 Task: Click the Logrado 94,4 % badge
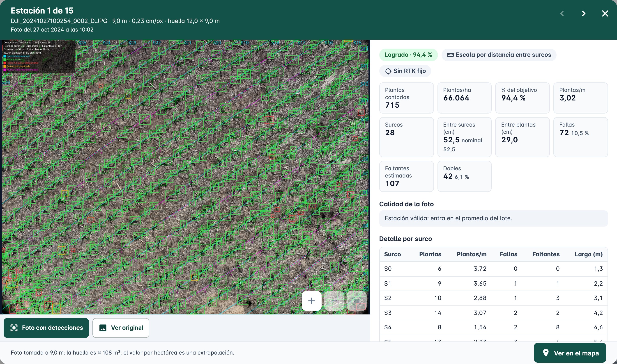coord(408,55)
